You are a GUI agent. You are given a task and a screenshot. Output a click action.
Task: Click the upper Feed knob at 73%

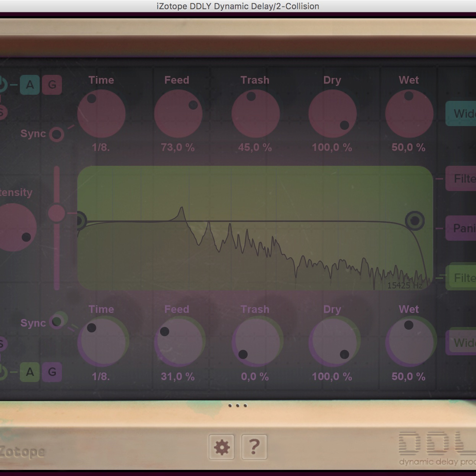coord(178,114)
